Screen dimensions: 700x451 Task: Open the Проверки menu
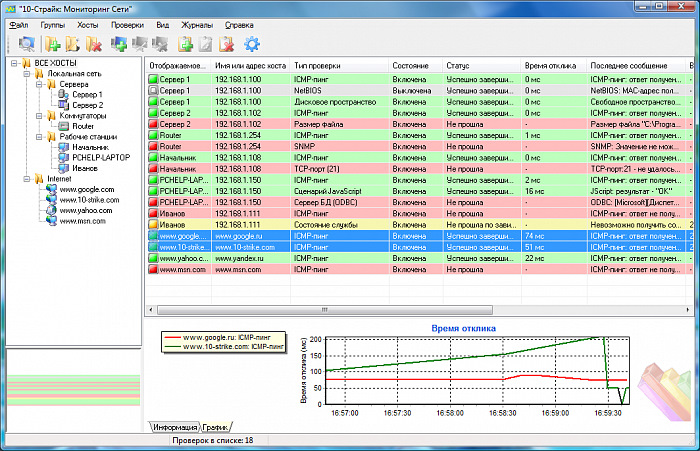[127, 22]
